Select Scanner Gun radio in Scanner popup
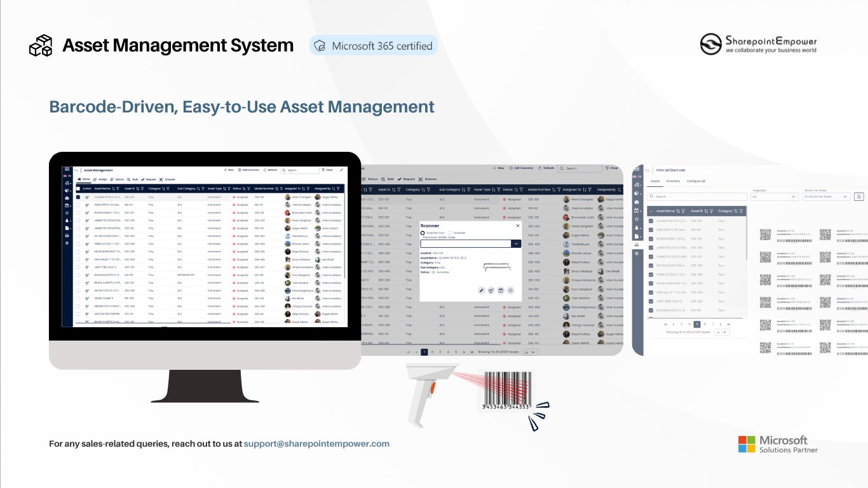This screenshot has width=868, height=488. [x=423, y=233]
